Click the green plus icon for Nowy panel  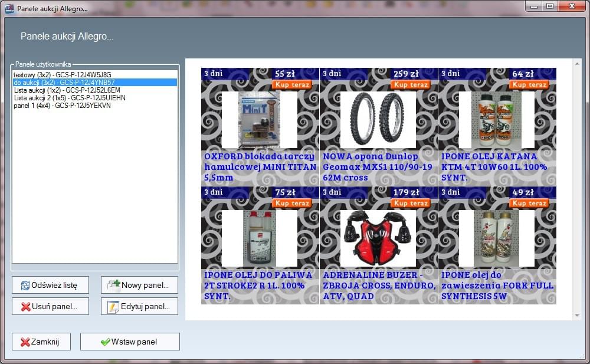[114, 286]
